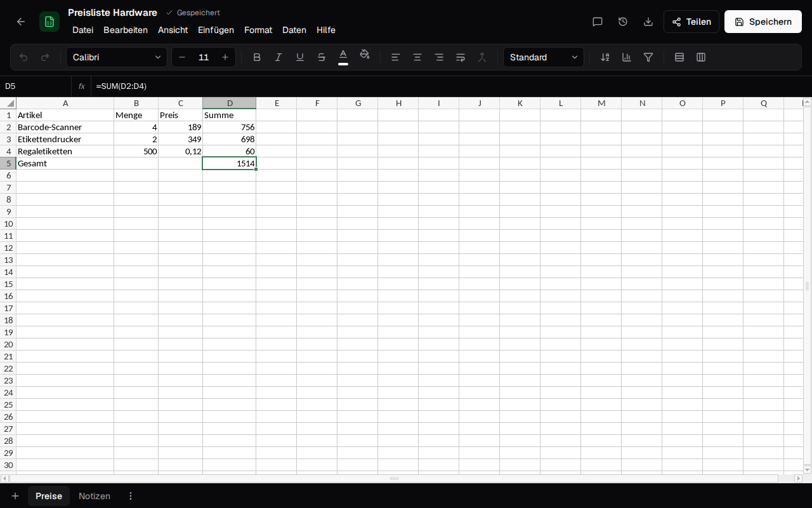812x508 pixels.
Task: Open the Datei menu
Action: click(83, 30)
